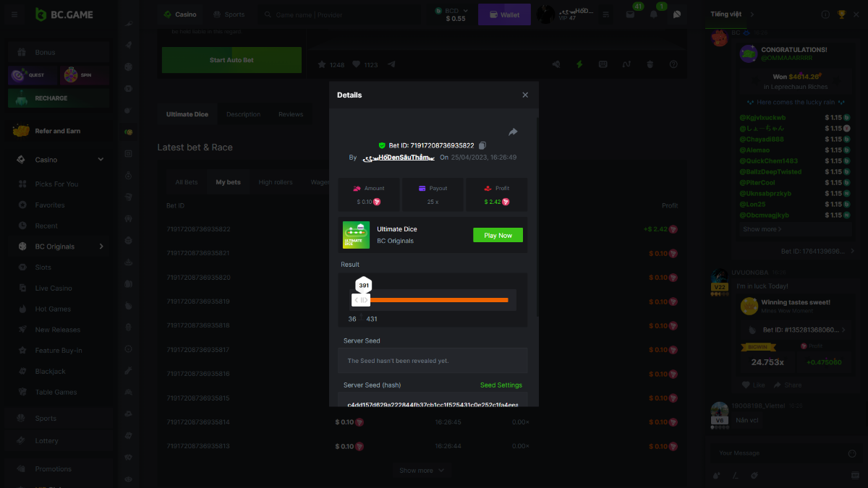Open the mail inbox icon

click(x=630, y=14)
